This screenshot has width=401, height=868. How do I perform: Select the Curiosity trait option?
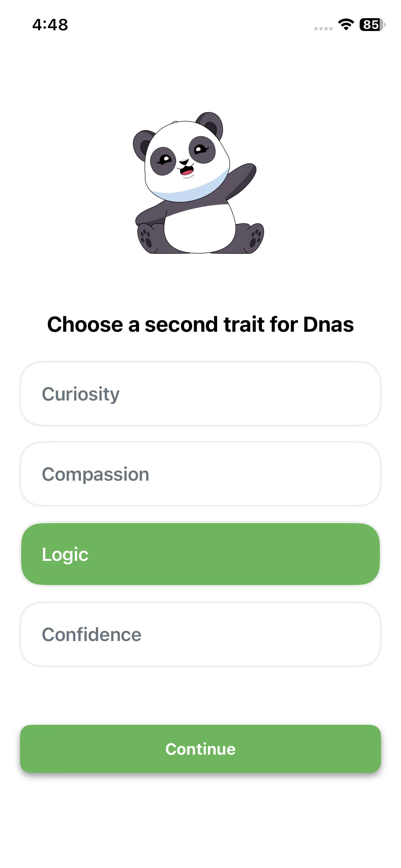(200, 394)
